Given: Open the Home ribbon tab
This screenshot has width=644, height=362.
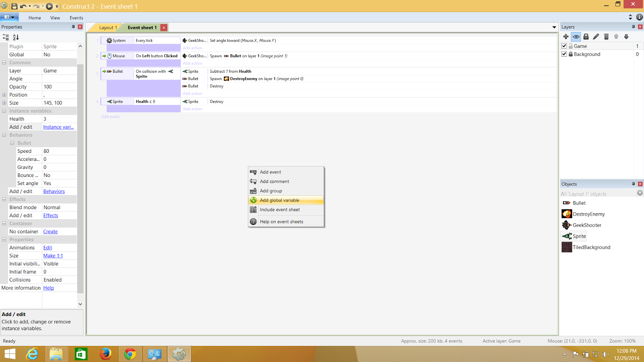Looking at the screenshot, I should 35,18.
